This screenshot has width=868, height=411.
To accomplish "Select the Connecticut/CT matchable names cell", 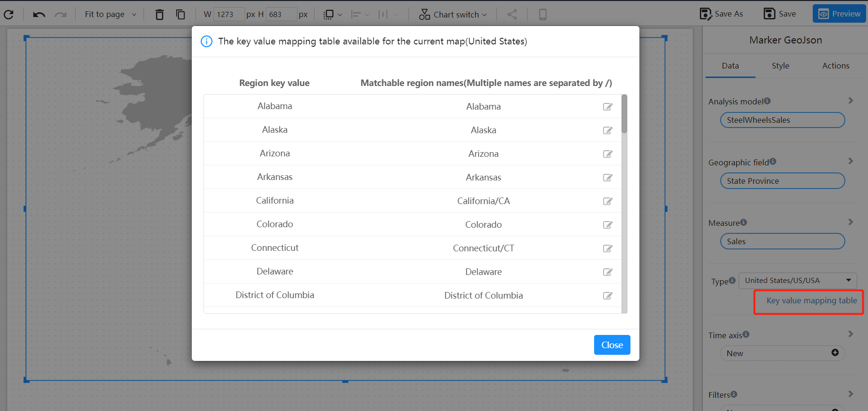I will 483,248.
